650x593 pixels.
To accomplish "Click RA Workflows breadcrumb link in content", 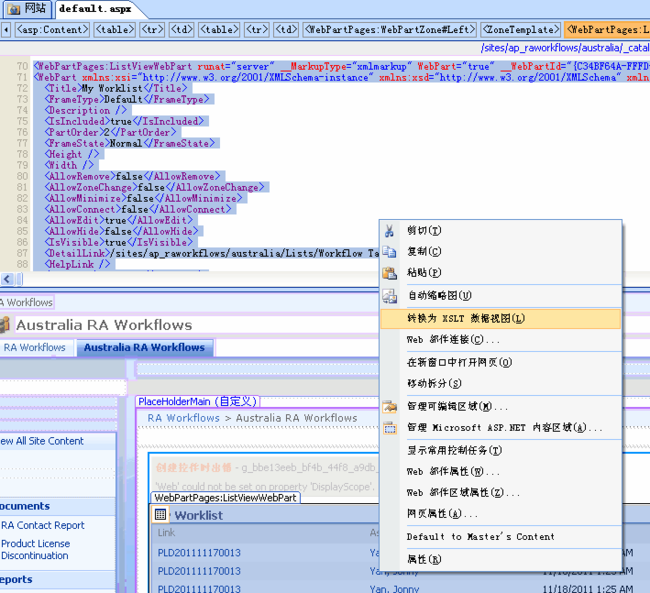I will [x=184, y=418].
